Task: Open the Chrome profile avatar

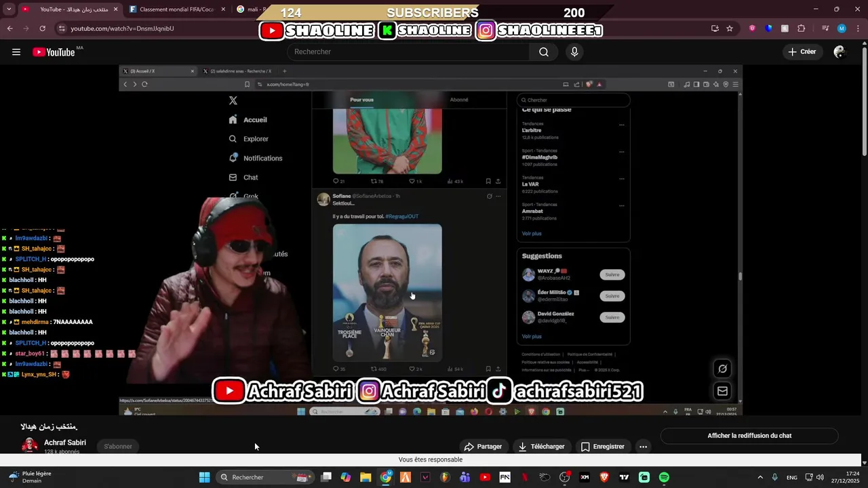Action: [x=842, y=28]
